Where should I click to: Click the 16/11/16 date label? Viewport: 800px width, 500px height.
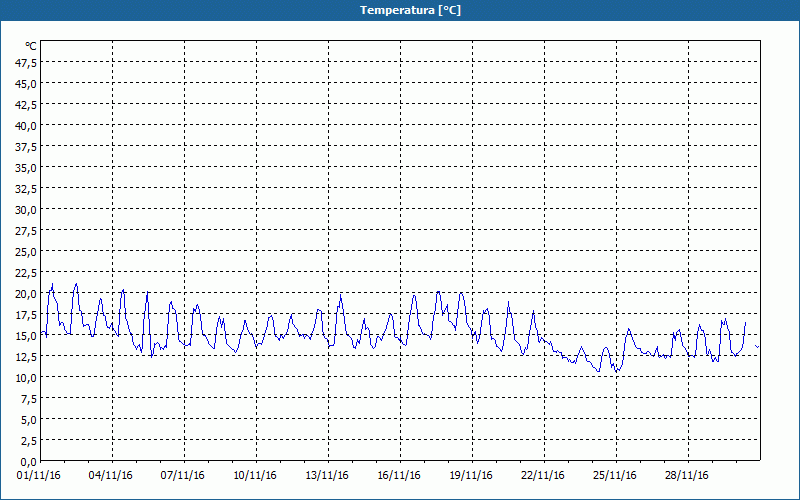399,476
